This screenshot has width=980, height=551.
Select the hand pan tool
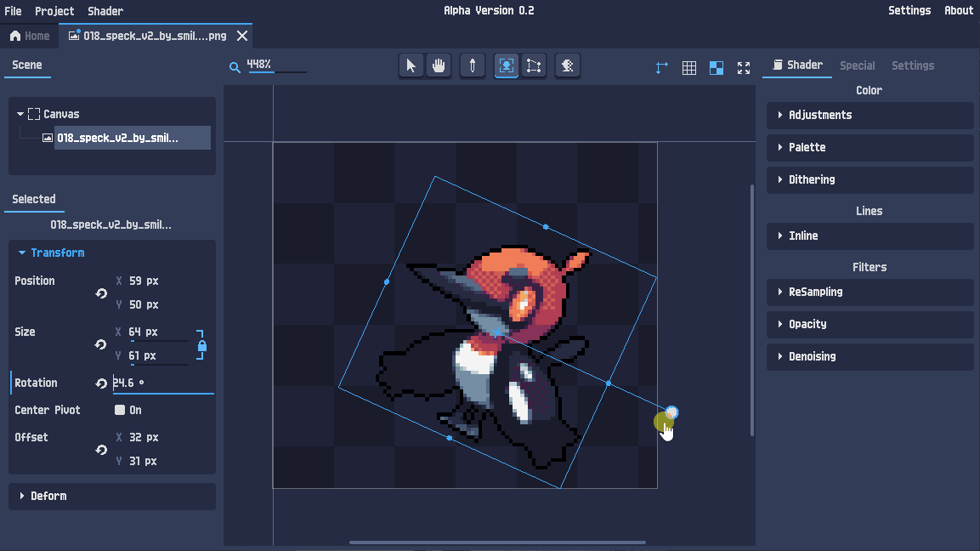(x=439, y=65)
